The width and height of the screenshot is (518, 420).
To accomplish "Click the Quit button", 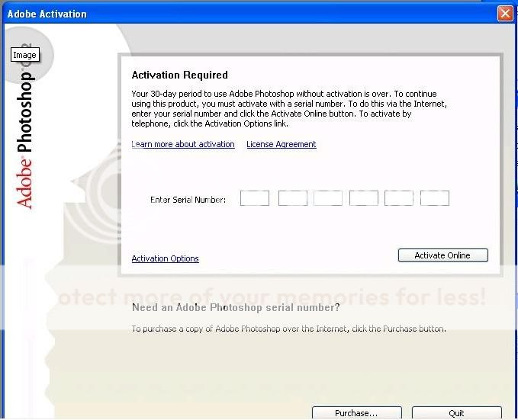I will [456, 413].
